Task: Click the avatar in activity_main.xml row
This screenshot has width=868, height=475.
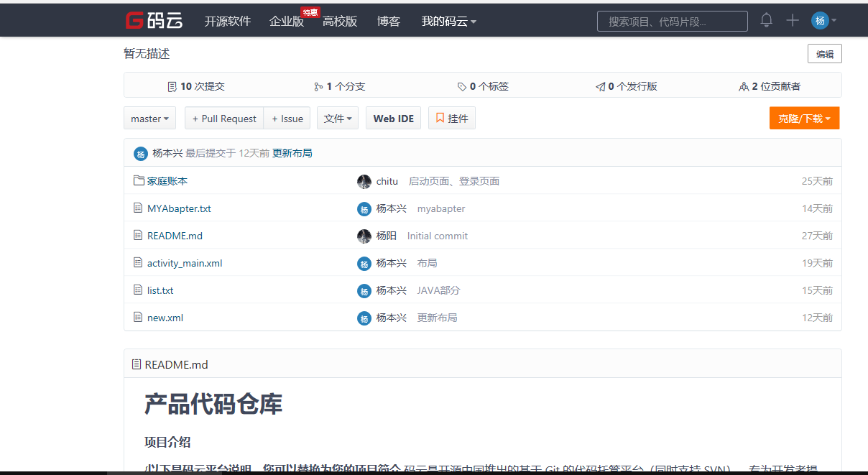Action: 364,263
